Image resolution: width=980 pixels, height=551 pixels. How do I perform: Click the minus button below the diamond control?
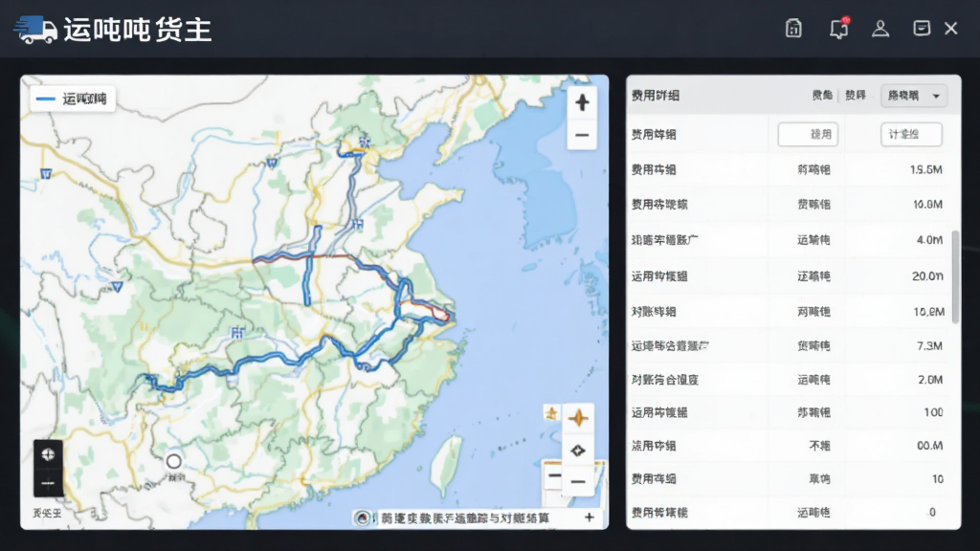[x=578, y=482]
